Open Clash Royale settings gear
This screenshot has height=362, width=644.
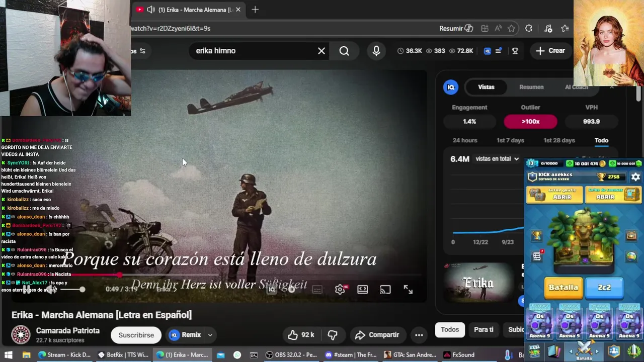click(x=635, y=177)
